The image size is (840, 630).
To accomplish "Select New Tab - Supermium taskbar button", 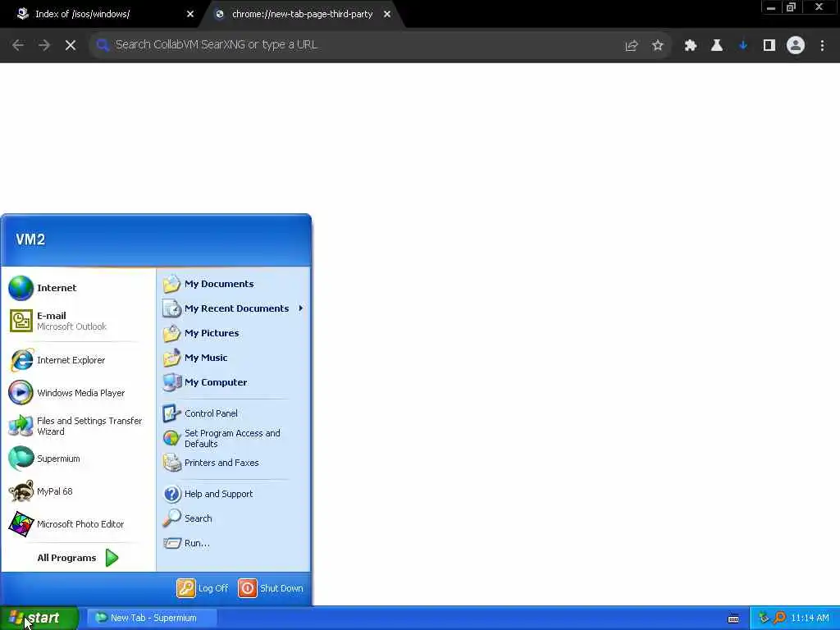I will 152,619.
